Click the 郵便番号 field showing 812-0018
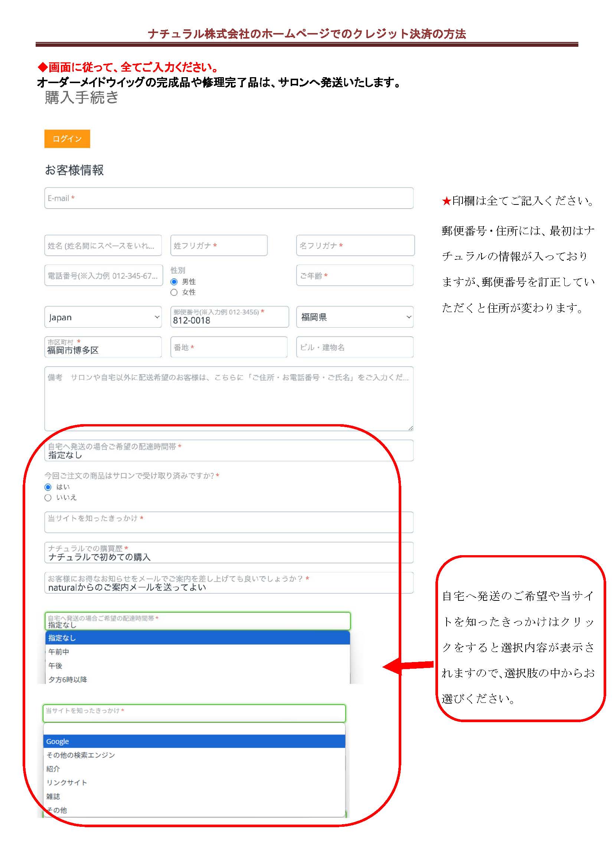 229,317
